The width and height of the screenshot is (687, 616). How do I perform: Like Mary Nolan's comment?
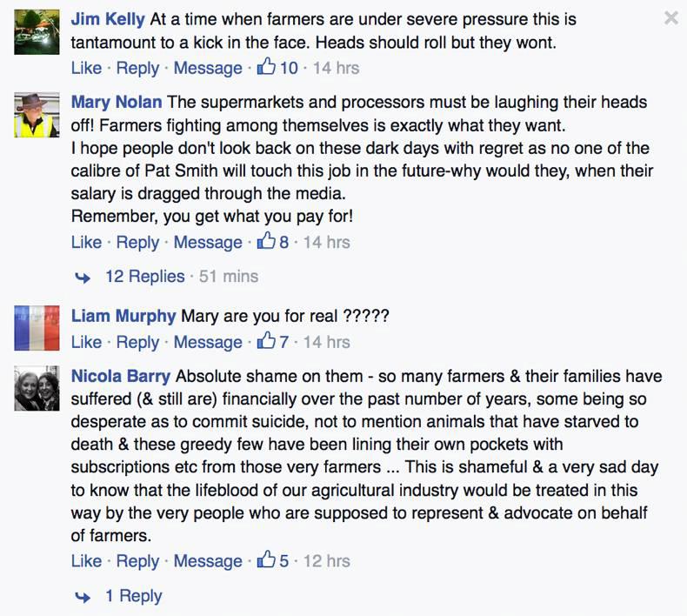coord(86,242)
